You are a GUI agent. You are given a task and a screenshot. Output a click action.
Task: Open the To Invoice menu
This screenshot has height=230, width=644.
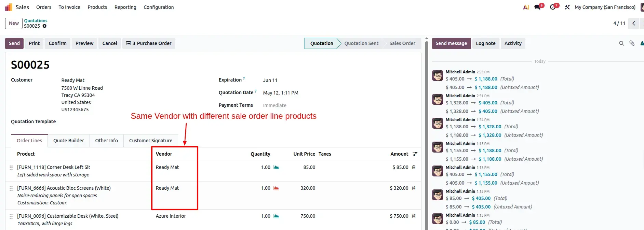pyautogui.click(x=69, y=7)
